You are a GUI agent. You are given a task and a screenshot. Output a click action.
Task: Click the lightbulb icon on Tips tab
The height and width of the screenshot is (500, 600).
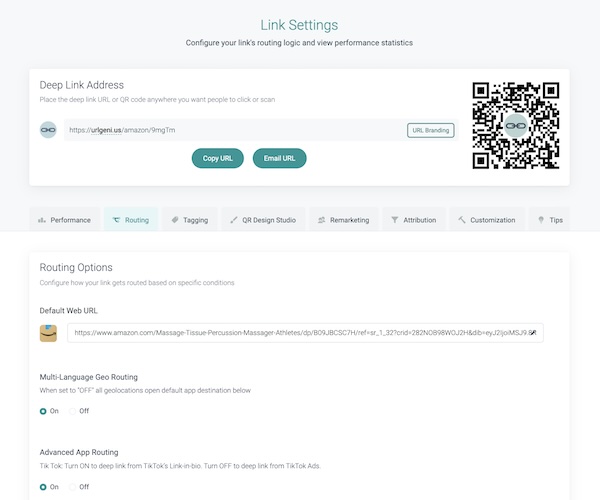[x=541, y=220]
